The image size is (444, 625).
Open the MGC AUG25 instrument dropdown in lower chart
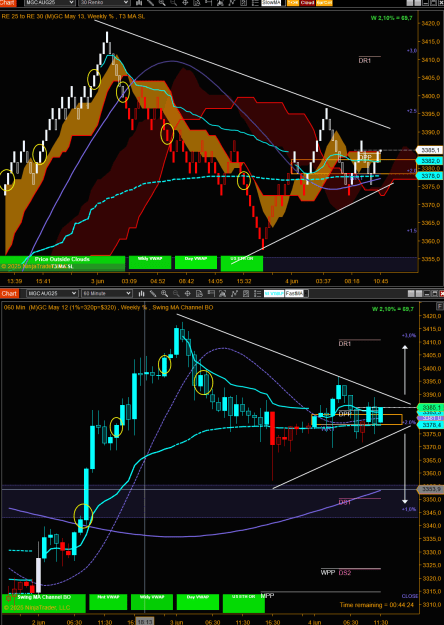52,294
